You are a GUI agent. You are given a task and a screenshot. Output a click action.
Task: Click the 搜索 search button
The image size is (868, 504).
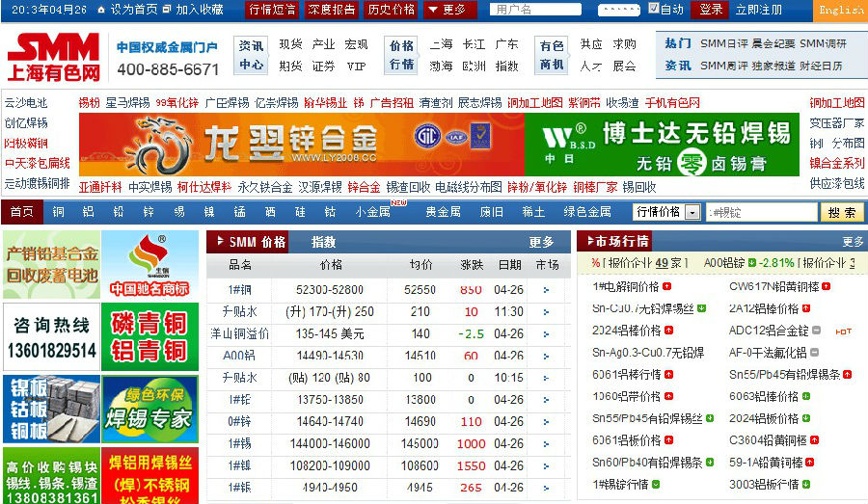click(842, 212)
